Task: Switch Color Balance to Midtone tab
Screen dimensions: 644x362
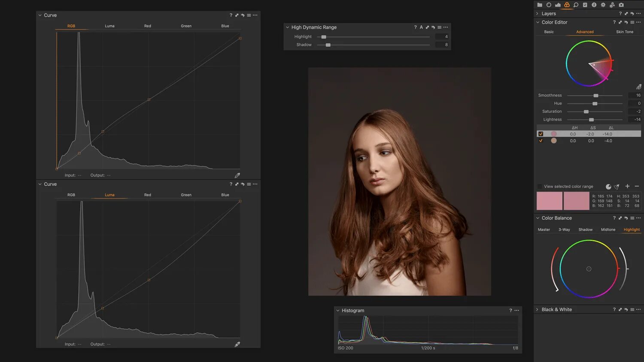Action: click(x=608, y=229)
